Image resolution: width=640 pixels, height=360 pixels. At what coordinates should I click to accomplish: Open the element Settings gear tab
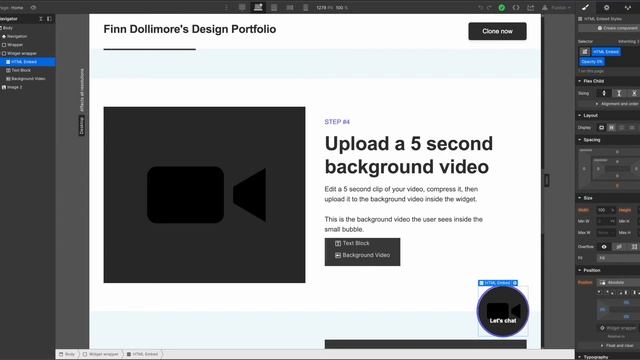(x=607, y=7)
